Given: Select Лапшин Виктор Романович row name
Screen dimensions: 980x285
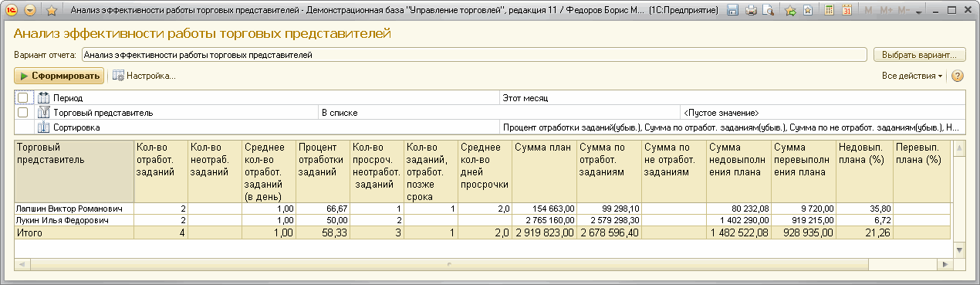Looking at the screenshot, I should (x=74, y=209).
